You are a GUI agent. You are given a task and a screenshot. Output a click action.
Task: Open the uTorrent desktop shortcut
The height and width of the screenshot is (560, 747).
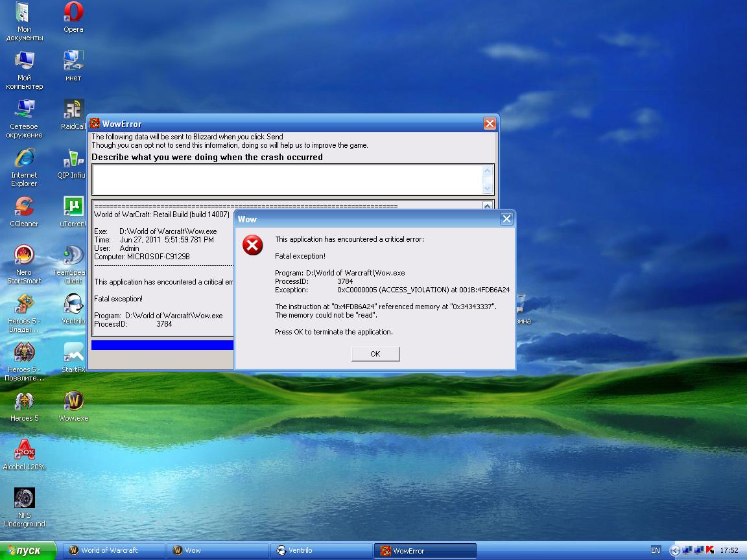(x=73, y=212)
